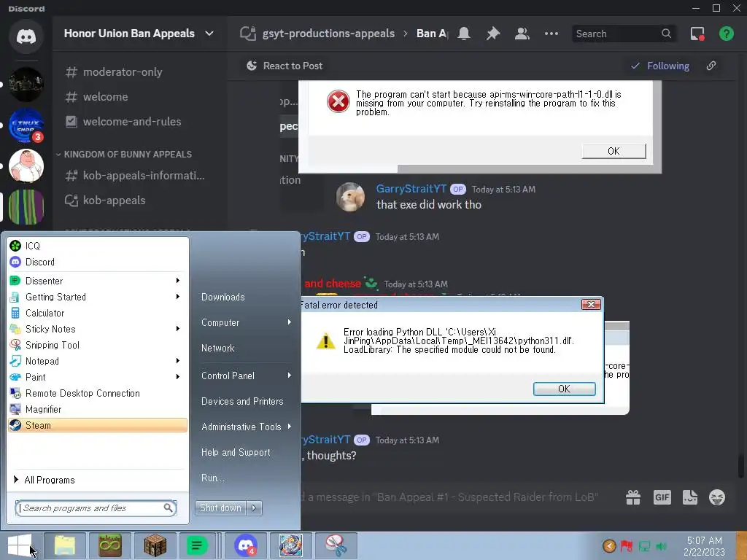Open Discord home direct messages icon
747x560 pixels.
click(26, 36)
